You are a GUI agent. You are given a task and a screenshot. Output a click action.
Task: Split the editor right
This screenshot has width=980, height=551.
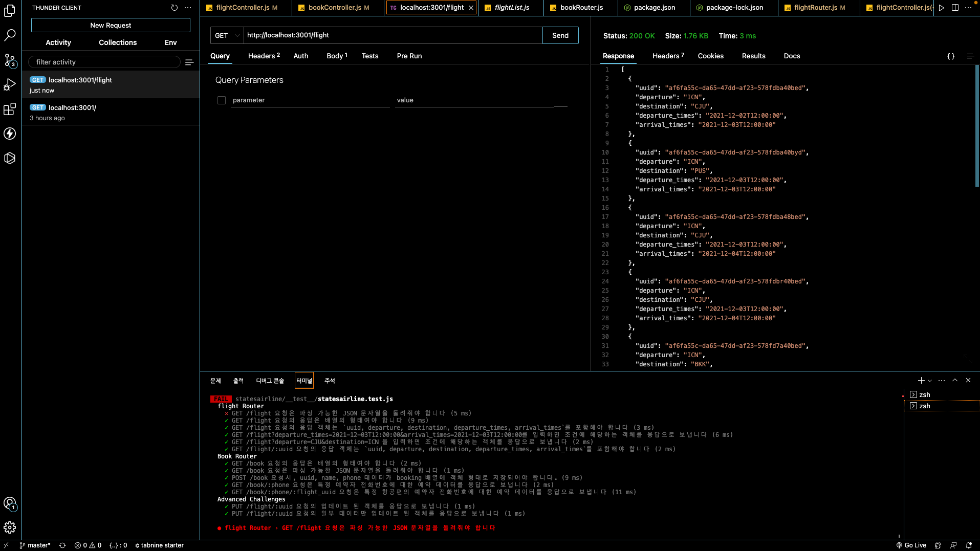coord(955,8)
